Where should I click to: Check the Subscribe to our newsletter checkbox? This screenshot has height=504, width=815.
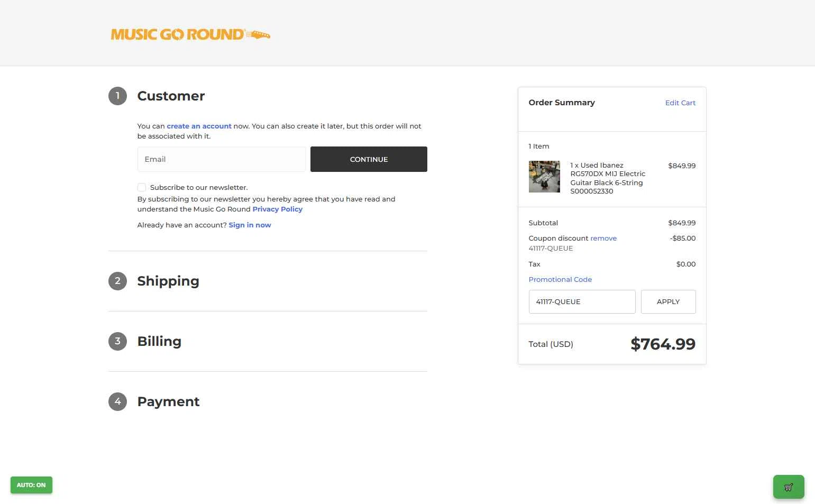point(142,187)
